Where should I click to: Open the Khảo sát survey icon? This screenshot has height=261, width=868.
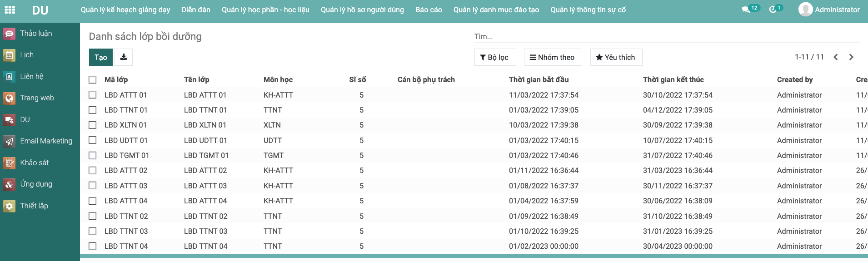tap(9, 163)
